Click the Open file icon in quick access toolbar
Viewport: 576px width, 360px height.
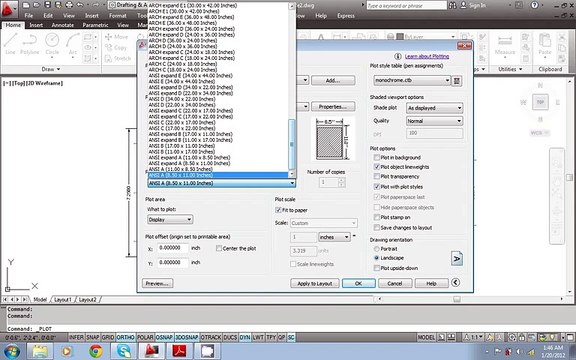[x=36, y=5]
